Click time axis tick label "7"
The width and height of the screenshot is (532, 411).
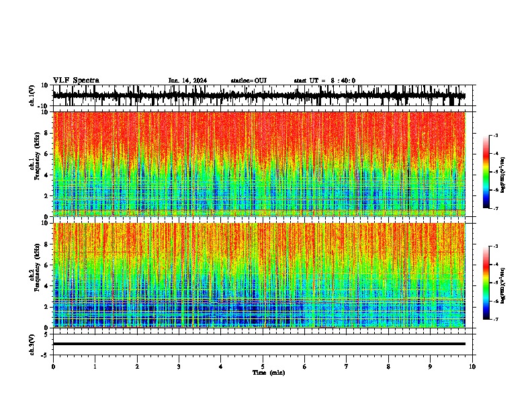point(347,367)
